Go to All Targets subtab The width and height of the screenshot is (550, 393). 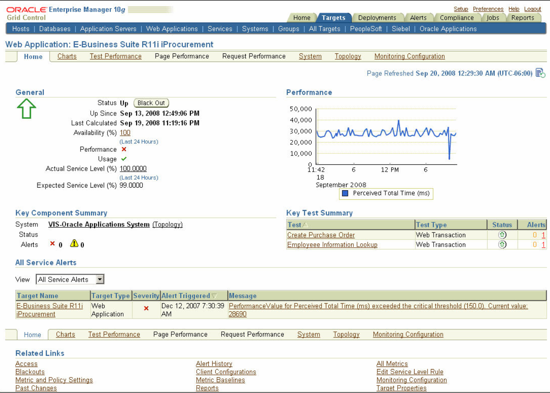click(x=324, y=29)
